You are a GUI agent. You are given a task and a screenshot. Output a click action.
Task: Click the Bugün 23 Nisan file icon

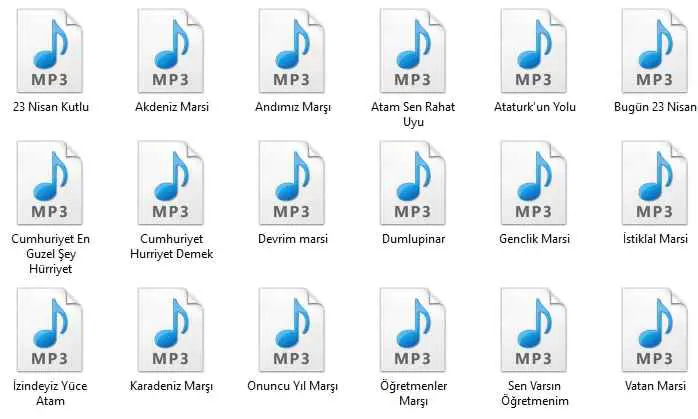(x=654, y=49)
